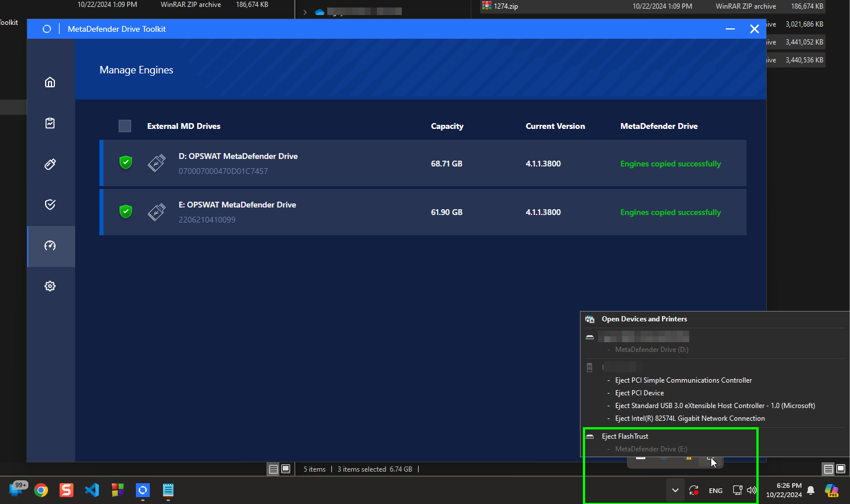Open the ENG input language selector
This screenshot has width=850, height=504.
tap(716, 491)
